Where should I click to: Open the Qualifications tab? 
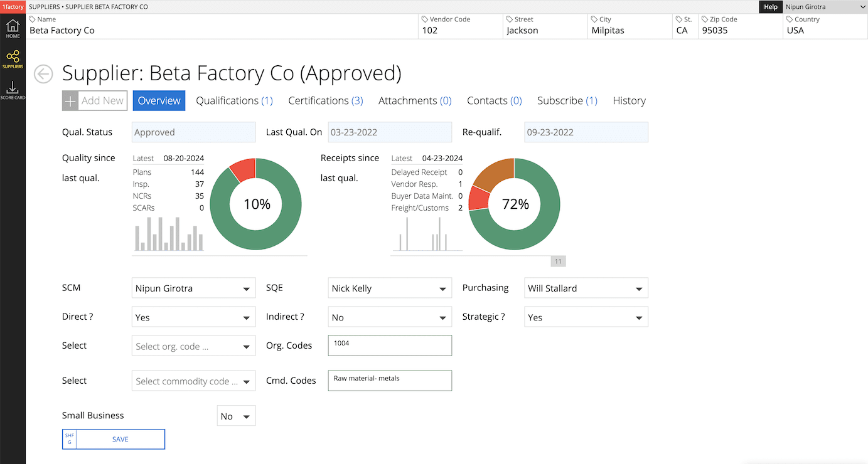pos(234,100)
